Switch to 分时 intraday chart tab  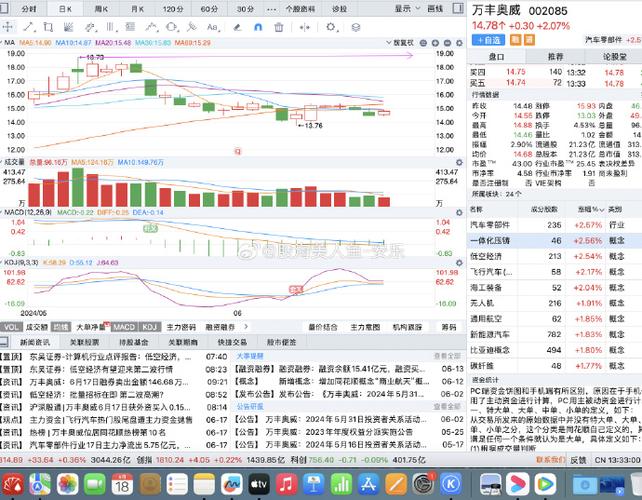29,9
